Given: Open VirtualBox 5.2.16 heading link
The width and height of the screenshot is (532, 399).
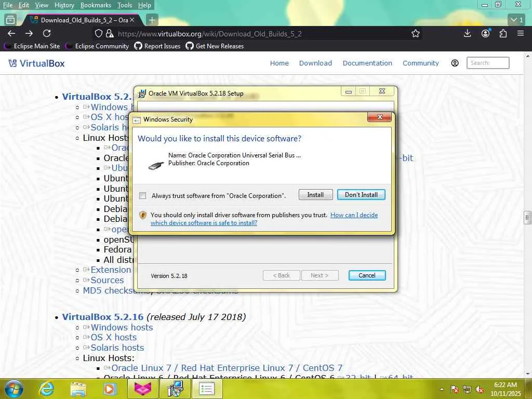Looking at the screenshot, I should pyautogui.click(x=103, y=317).
